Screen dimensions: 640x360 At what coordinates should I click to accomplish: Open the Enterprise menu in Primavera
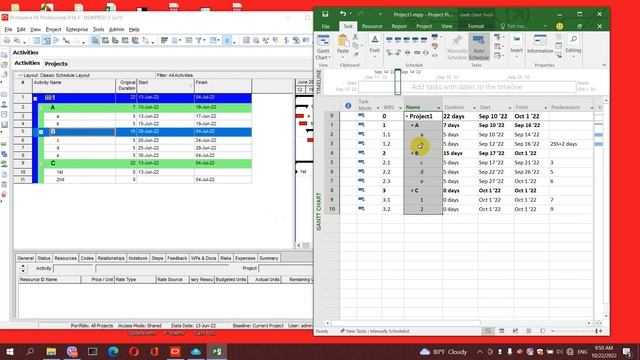pos(77,29)
